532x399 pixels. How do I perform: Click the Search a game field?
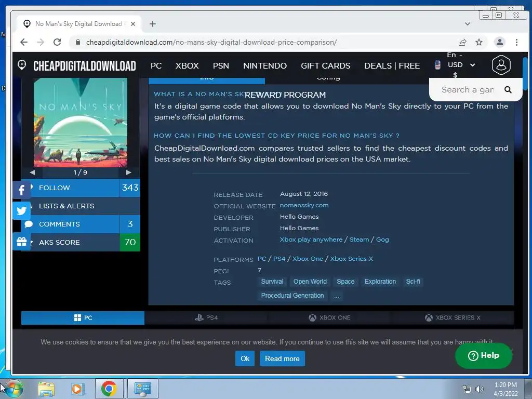pyautogui.click(x=468, y=89)
